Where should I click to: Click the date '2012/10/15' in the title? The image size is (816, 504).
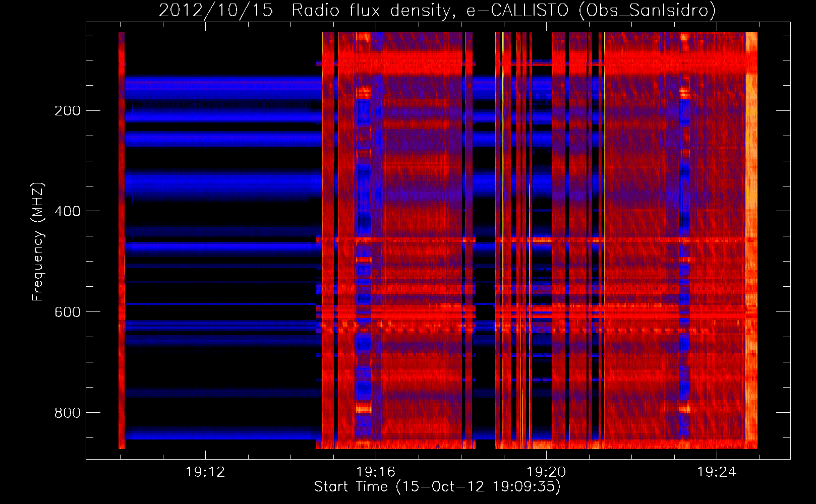[x=216, y=10]
